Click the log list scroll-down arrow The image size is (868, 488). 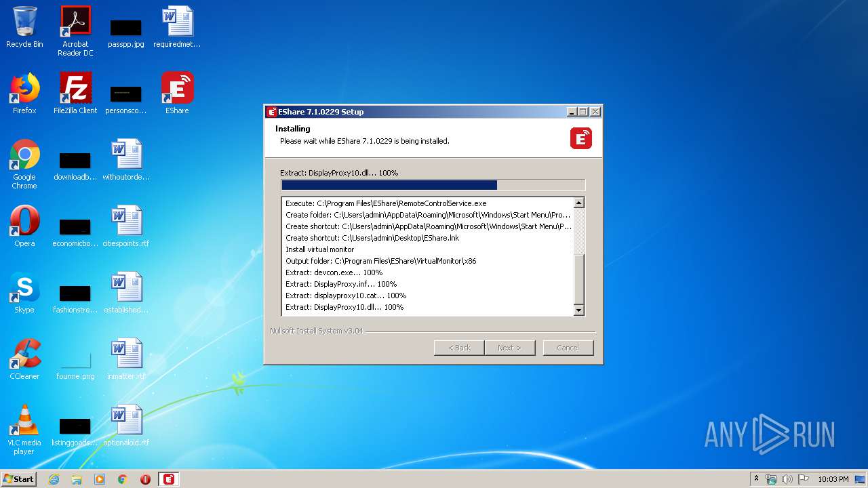579,310
